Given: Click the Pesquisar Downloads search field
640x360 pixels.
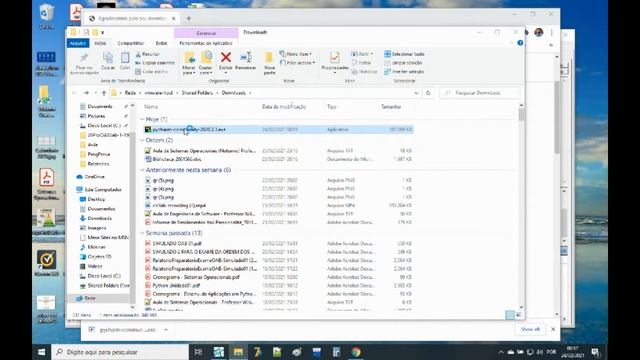Looking at the screenshot, I should tap(480, 93).
